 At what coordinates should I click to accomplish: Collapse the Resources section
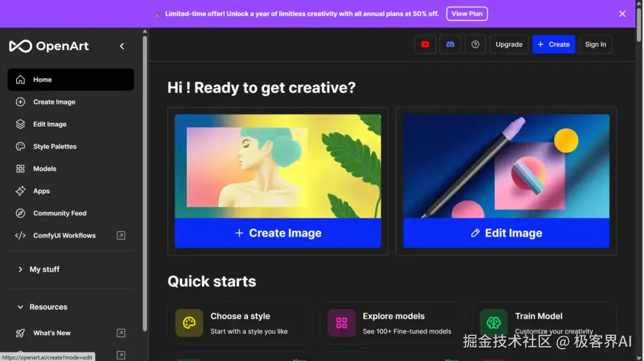click(x=21, y=307)
